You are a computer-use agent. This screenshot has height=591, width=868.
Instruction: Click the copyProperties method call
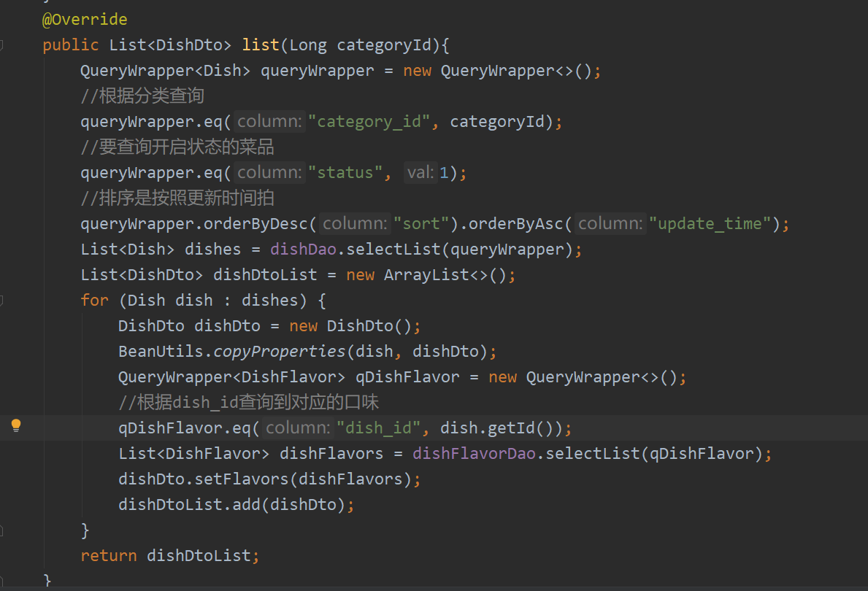[x=280, y=352]
